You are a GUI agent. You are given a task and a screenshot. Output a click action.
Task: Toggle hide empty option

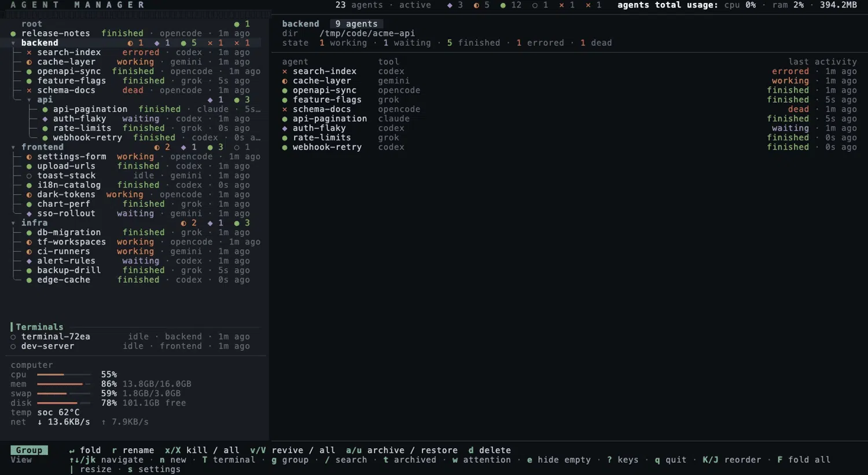tap(559, 460)
